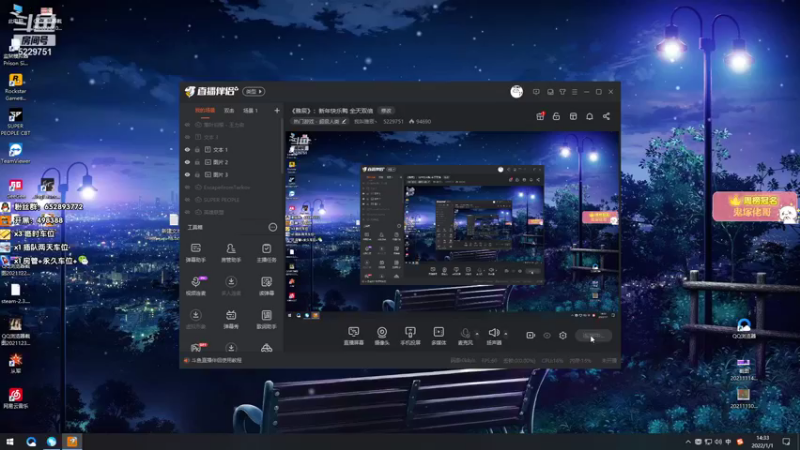Expand the microphone options arrow

pyautogui.click(x=477, y=334)
